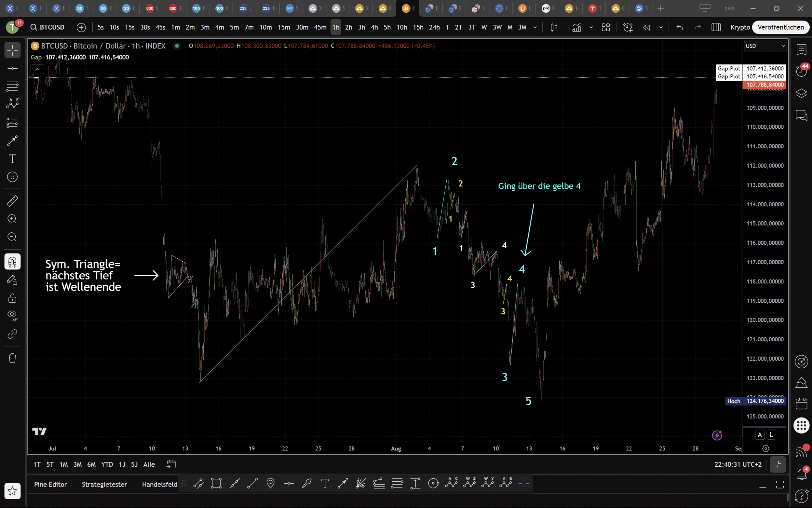Open the USD currency dropdown
The width and height of the screenshot is (812, 508).
(765, 46)
